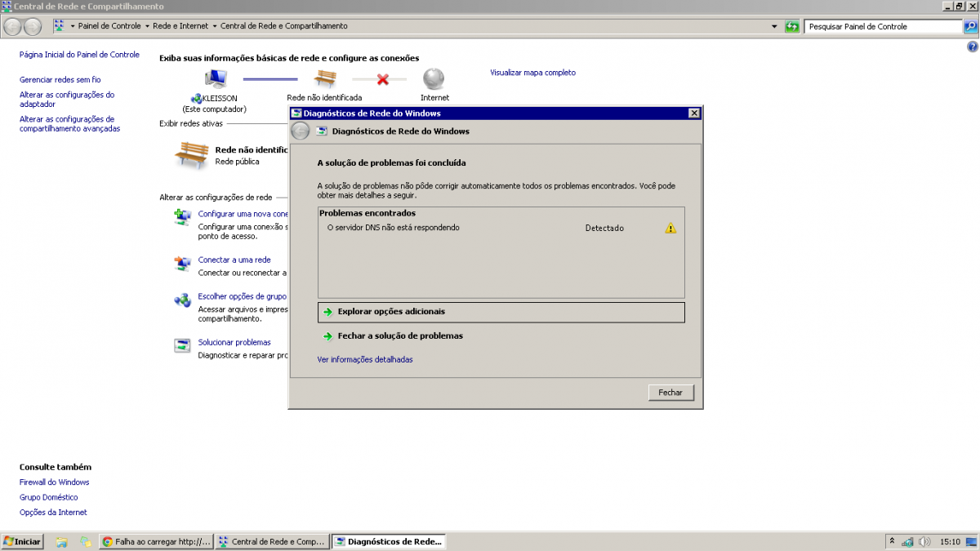The width and height of the screenshot is (980, 551).
Task: Click Rede e Internet in the breadcrumb
Action: coord(180,26)
